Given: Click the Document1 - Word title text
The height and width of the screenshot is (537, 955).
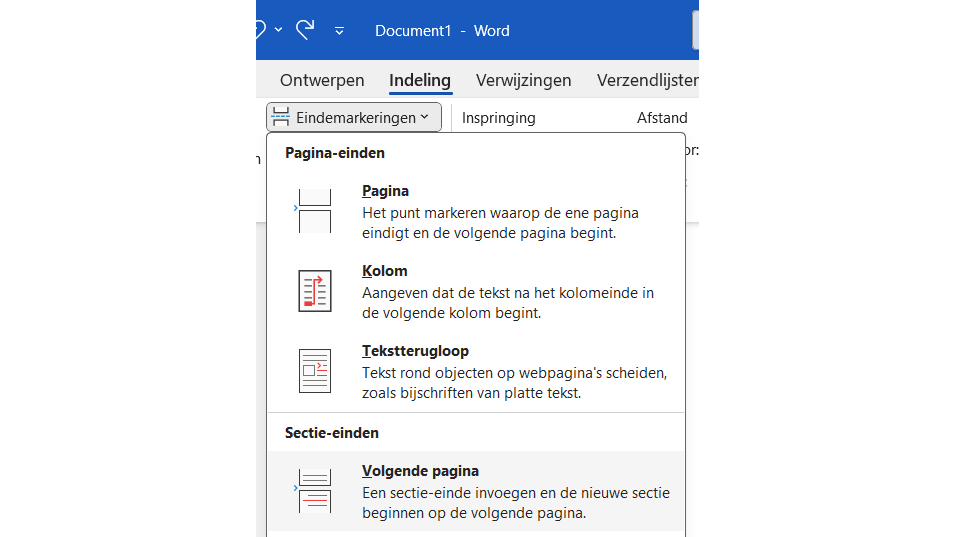Looking at the screenshot, I should (x=442, y=31).
